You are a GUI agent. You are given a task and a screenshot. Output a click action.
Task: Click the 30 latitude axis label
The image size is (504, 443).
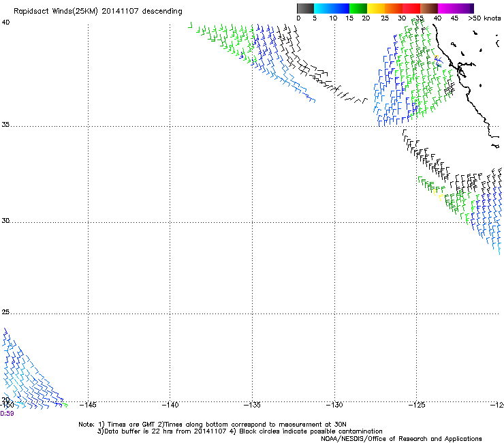(5, 220)
